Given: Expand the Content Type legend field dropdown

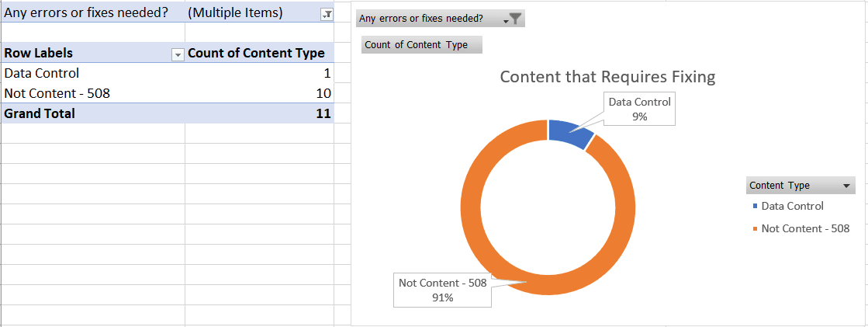Looking at the screenshot, I should click(848, 186).
